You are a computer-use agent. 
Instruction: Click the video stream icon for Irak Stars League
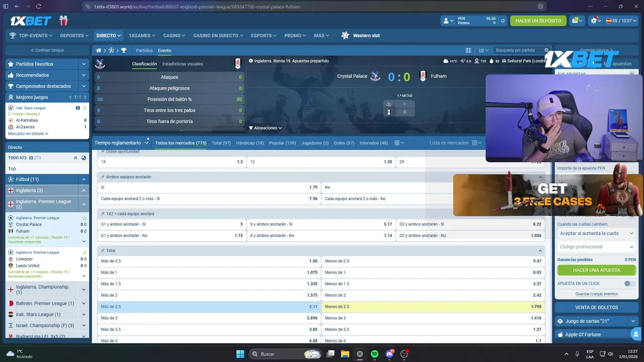pos(78,108)
